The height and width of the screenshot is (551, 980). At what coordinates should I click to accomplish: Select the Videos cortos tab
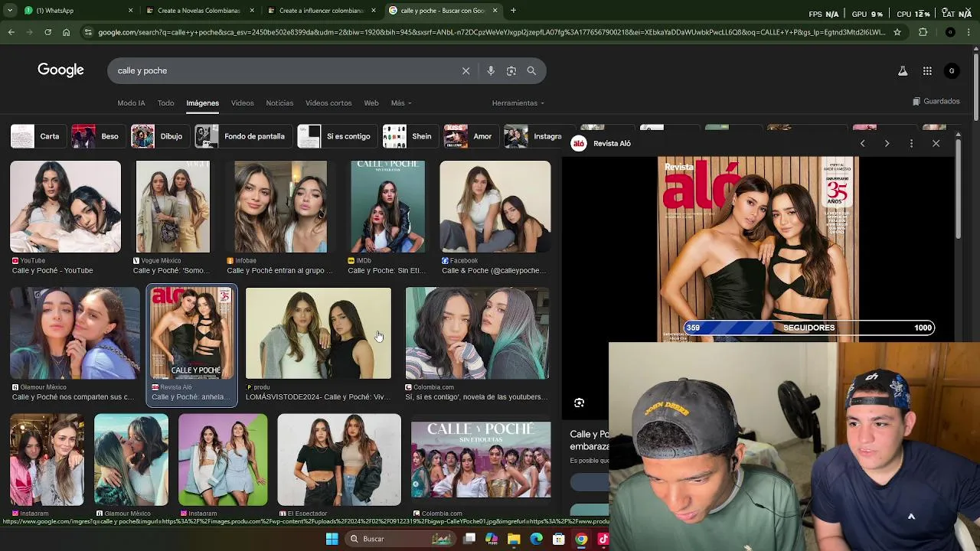point(328,103)
